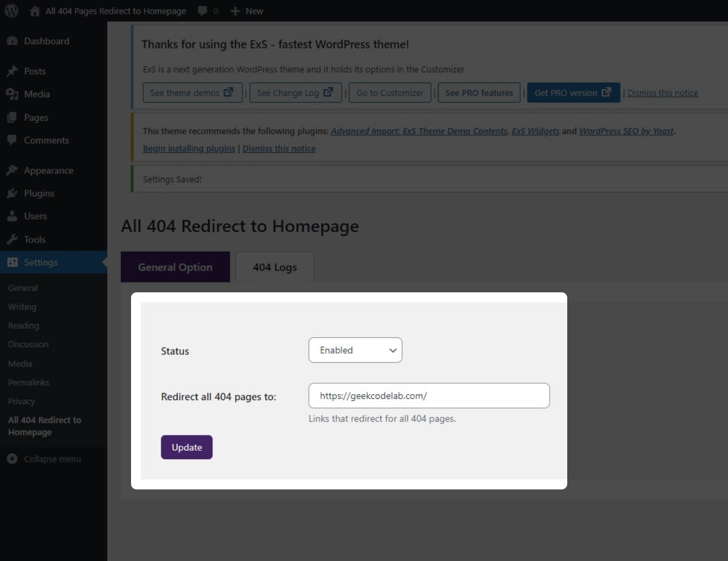Viewport: 728px width, 561px height.
Task: Open the Users menu item
Action: [x=53, y=216]
